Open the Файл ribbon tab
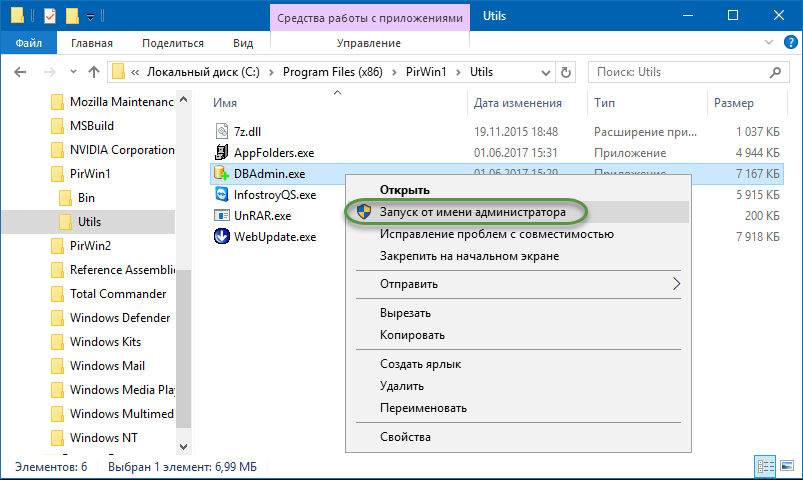The width and height of the screenshot is (803, 480). click(29, 43)
